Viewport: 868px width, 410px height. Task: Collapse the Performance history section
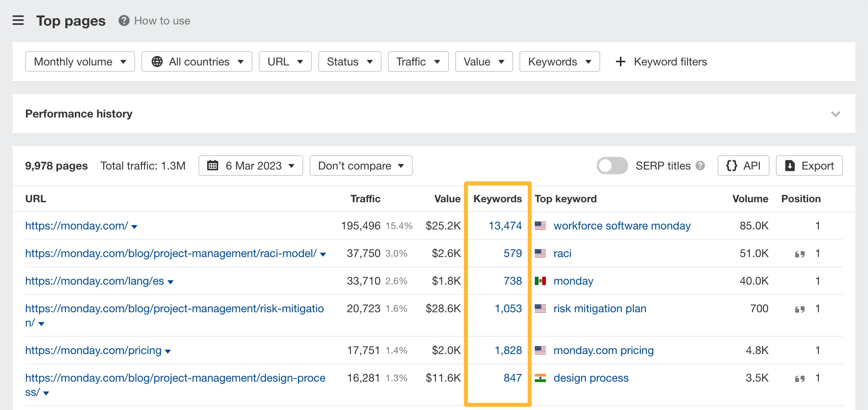pyautogui.click(x=835, y=114)
